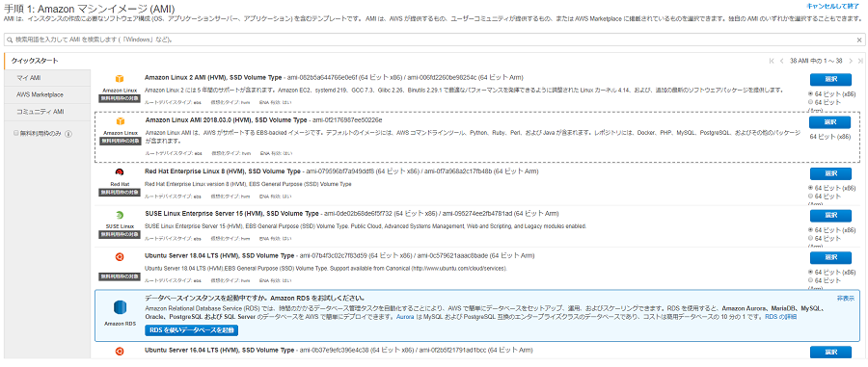
Task: Open the info icon beside 無料利用枠のみ
Action: point(68,133)
